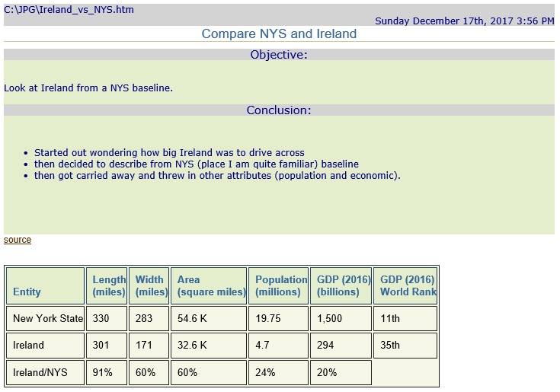Click the 1,500 GDP cell
The height and width of the screenshot is (392, 560).
(341, 318)
